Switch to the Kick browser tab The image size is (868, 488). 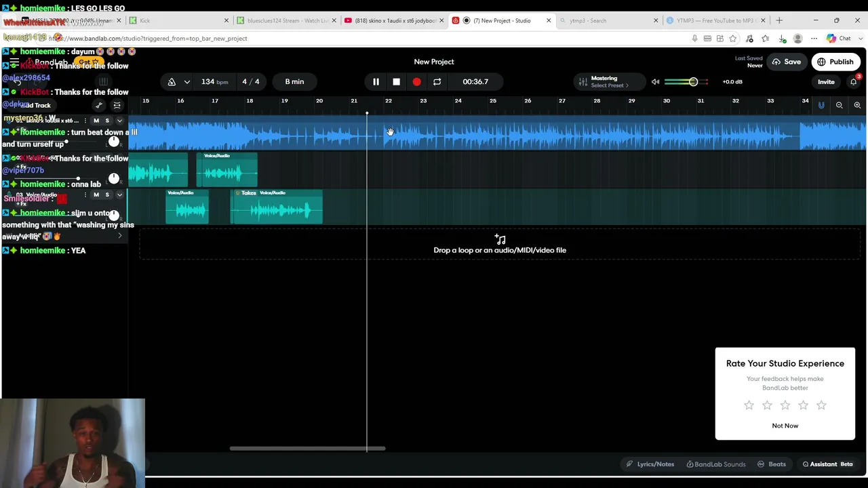click(x=178, y=20)
